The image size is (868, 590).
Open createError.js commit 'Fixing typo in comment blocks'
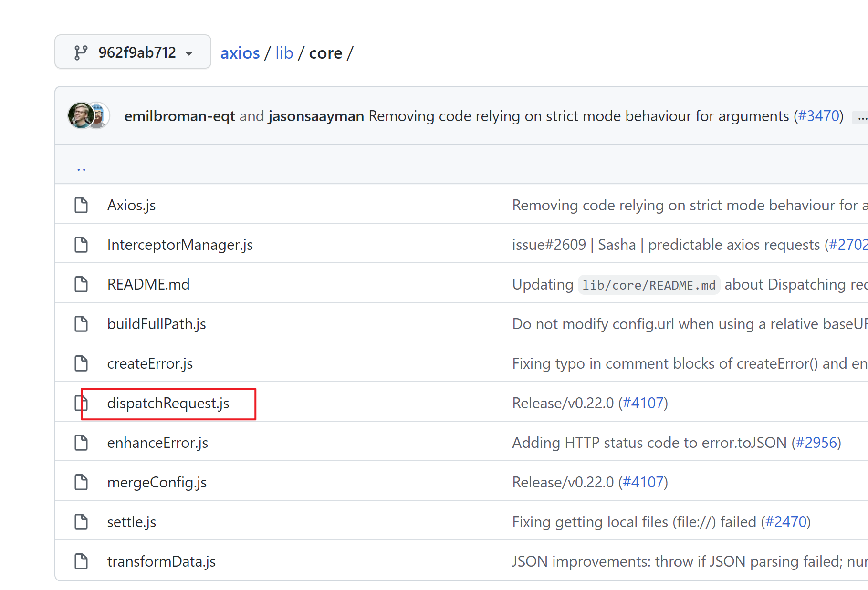690,363
